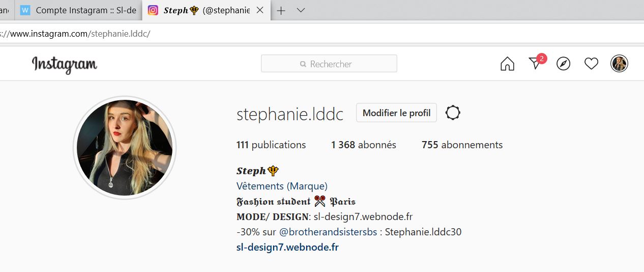Go to Instagram home feed icon

tap(507, 64)
